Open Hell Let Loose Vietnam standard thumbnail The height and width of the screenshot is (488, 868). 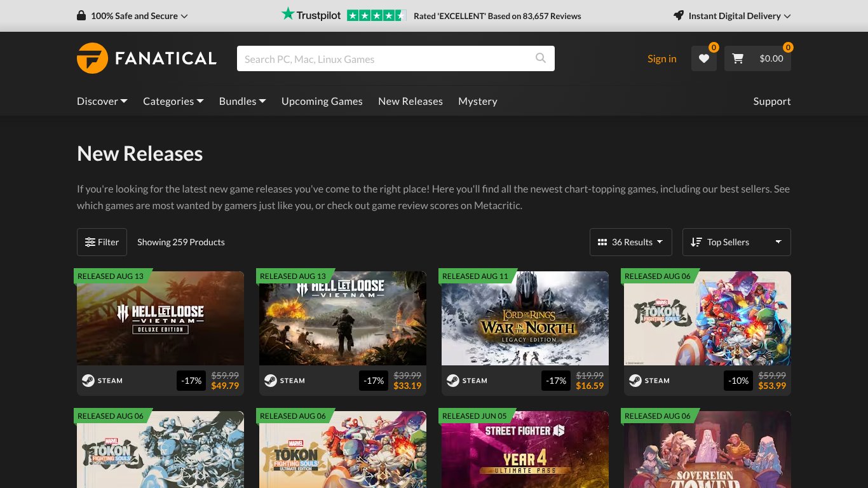[342, 318]
